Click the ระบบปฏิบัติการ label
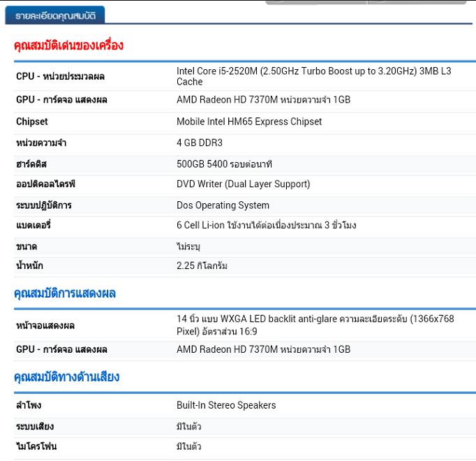476x461 pixels. [44, 205]
